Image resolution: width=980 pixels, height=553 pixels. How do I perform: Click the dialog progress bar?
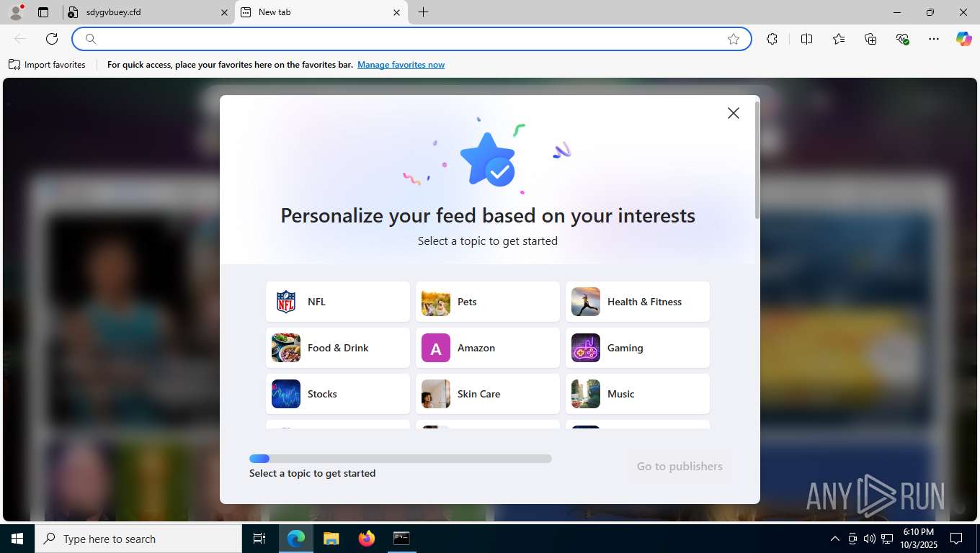pyautogui.click(x=401, y=459)
